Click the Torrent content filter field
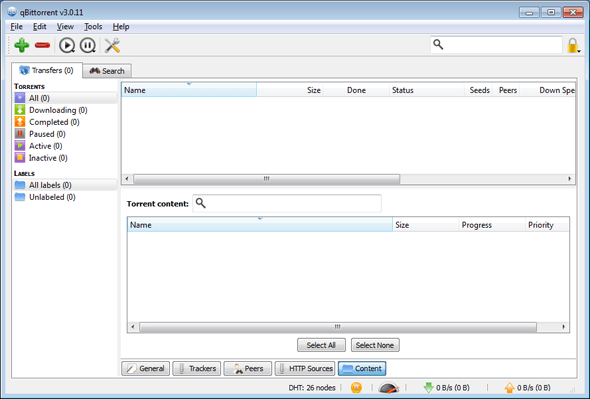Screen dimensions: 590x399 click(x=287, y=203)
